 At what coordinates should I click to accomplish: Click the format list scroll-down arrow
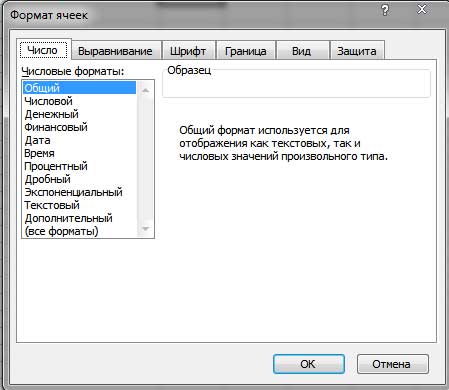145,229
